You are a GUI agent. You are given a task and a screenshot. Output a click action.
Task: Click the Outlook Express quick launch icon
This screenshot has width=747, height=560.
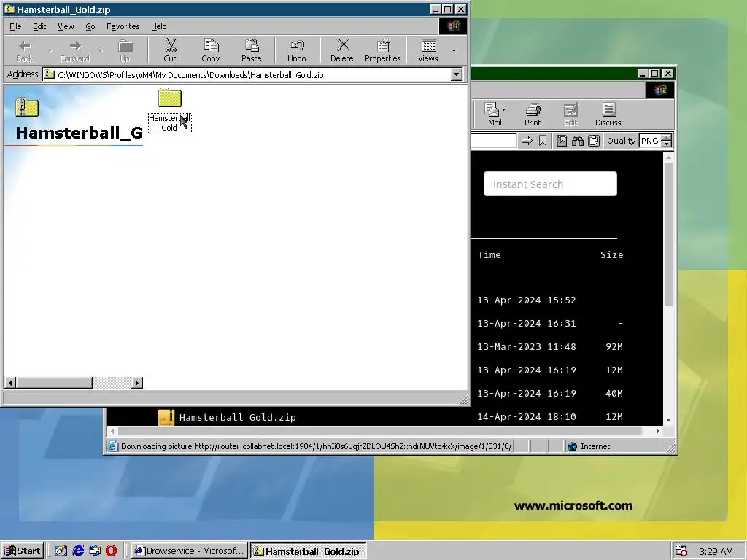pos(95,551)
